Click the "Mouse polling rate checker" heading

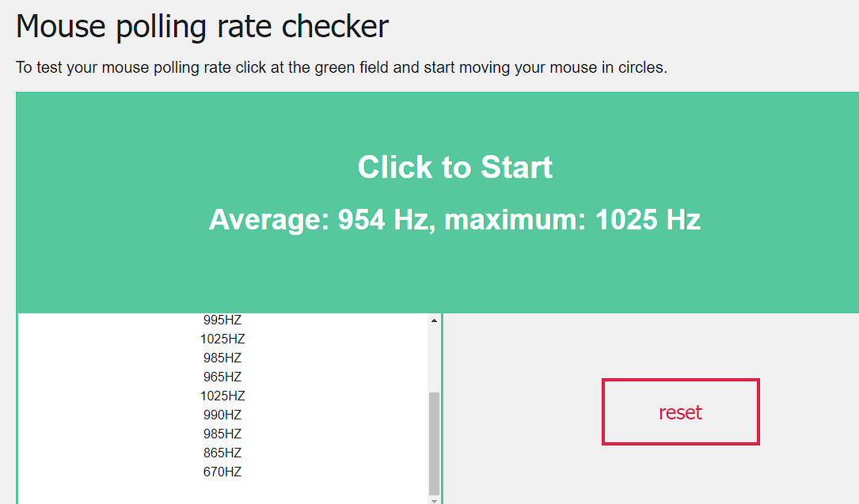pos(202,26)
